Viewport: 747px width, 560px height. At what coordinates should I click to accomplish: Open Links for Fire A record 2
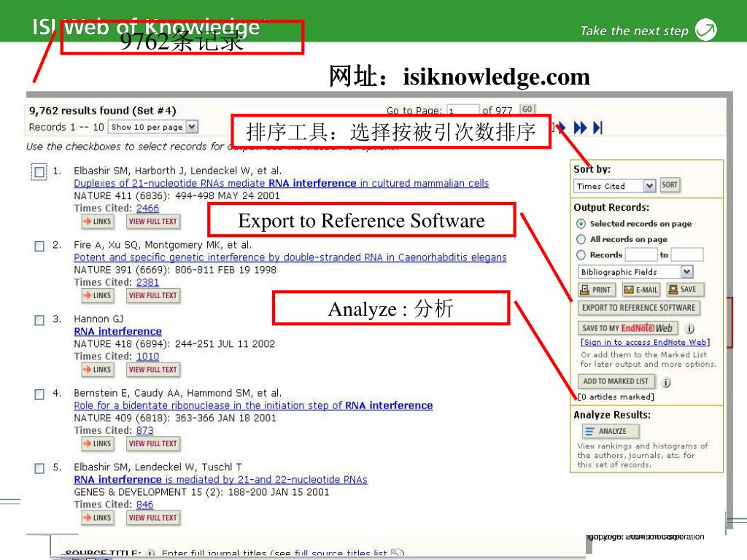click(x=98, y=296)
